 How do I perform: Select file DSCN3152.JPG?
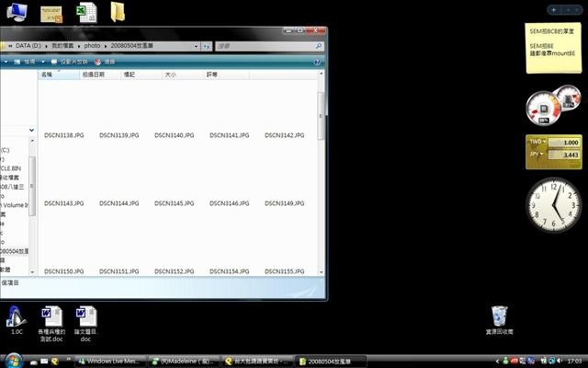(174, 271)
